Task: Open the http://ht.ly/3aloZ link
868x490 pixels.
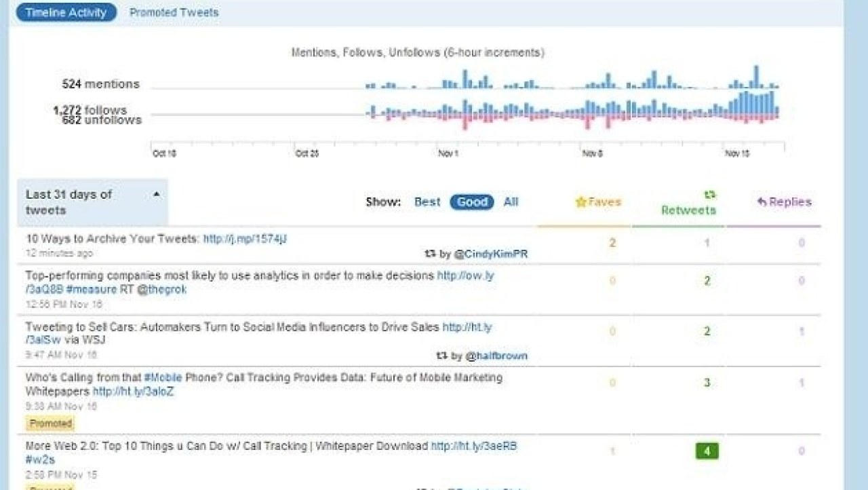Action: point(133,392)
